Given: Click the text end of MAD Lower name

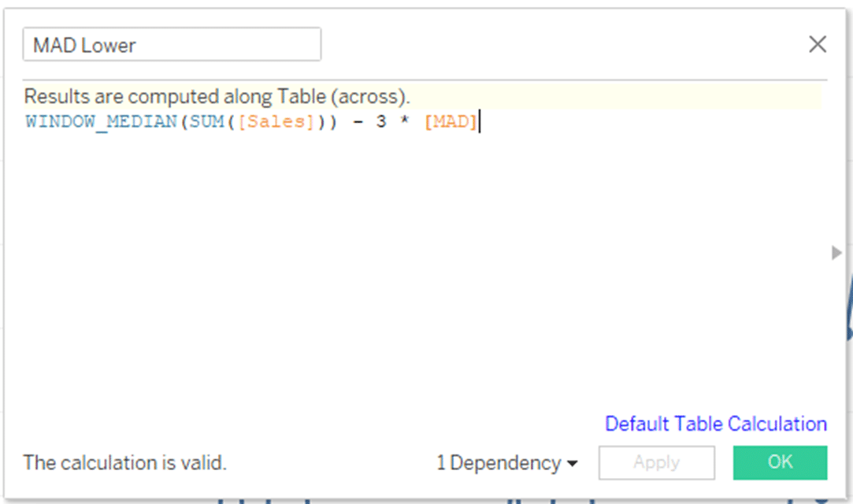Looking at the screenshot, I should pos(136,45).
